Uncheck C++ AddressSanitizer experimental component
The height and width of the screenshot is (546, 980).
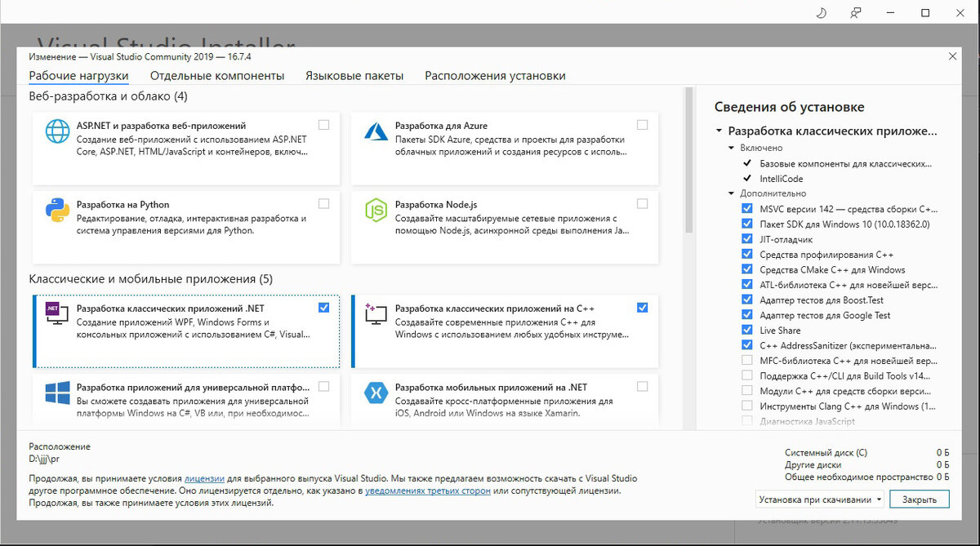[x=747, y=345]
